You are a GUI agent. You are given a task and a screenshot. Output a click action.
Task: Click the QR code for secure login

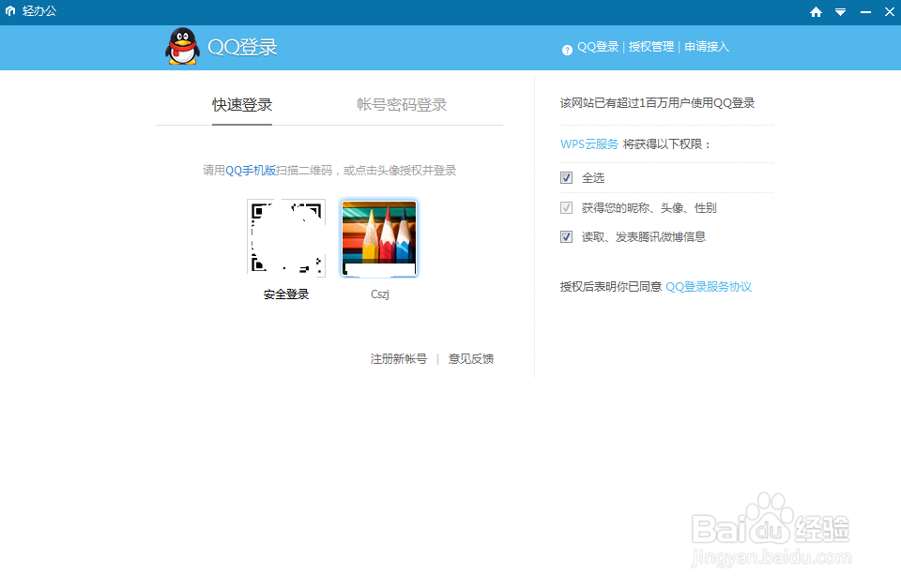coord(286,237)
